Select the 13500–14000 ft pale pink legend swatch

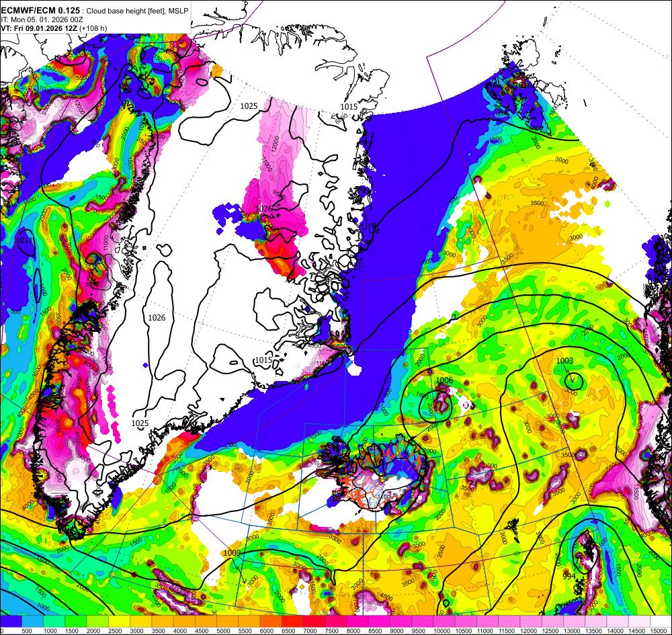[596, 622]
